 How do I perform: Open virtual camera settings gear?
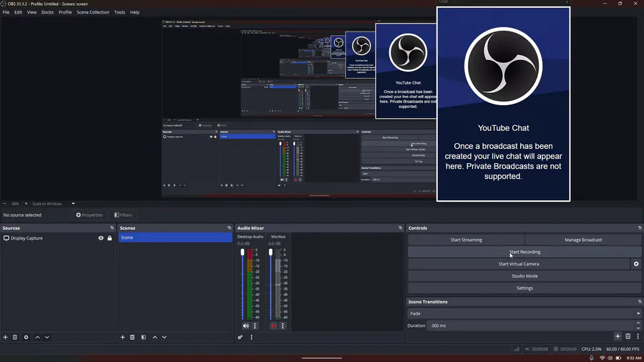click(x=636, y=264)
